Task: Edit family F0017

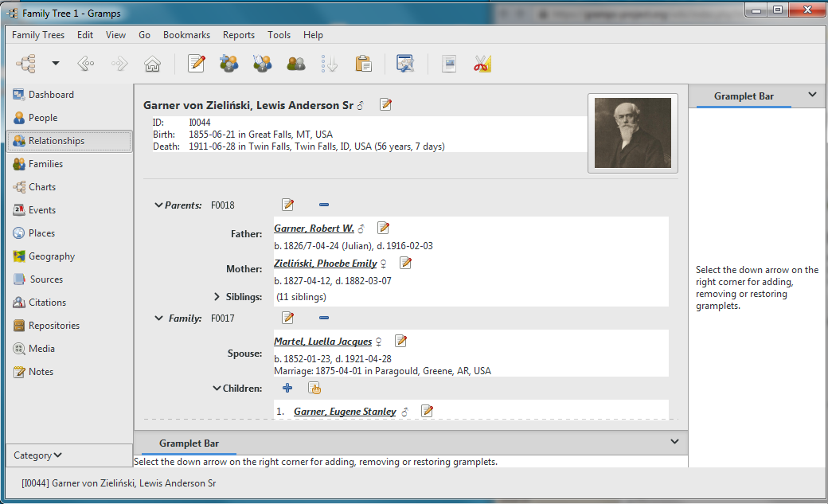Action: (287, 318)
